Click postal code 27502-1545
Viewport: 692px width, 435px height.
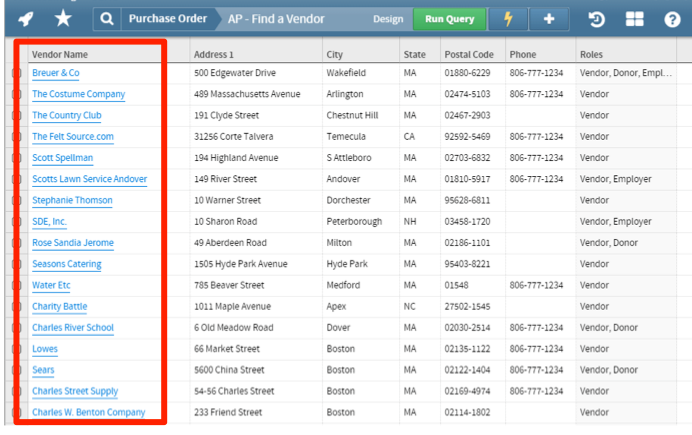pos(467,306)
